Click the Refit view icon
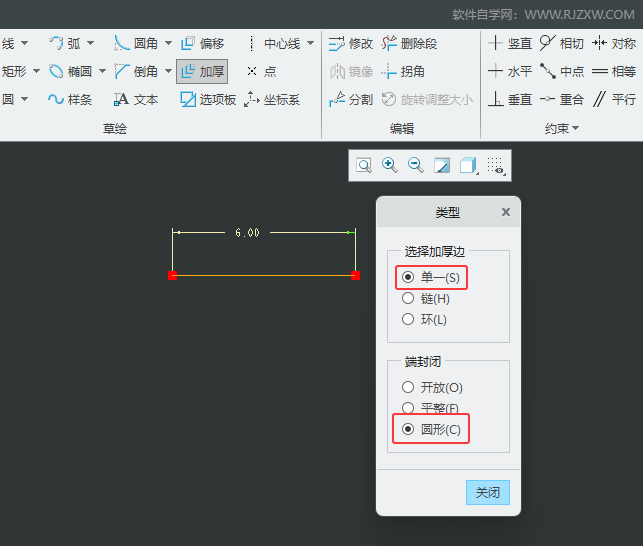This screenshot has width=643, height=546. 364,166
